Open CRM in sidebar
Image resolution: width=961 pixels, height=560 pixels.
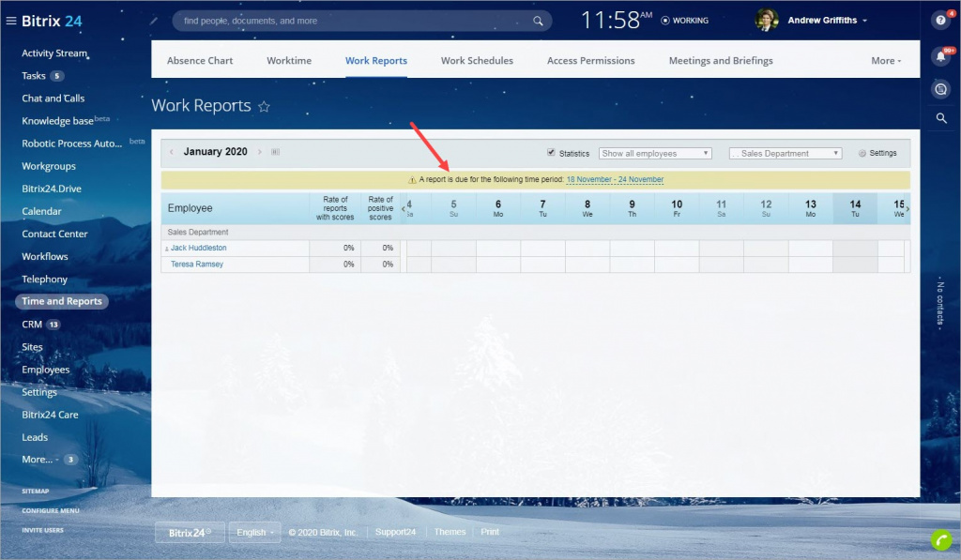coord(32,325)
